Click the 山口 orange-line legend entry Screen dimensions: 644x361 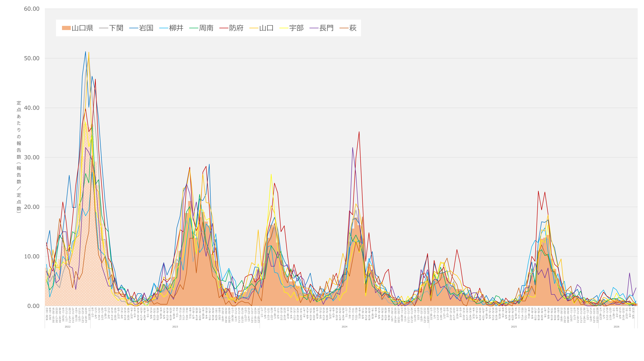[x=266, y=28]
